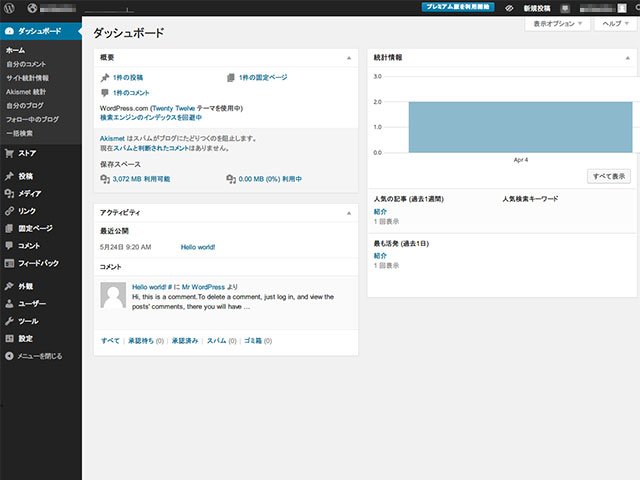Screen dimensions: 640x480
Task: Open フォロー中のブログ in the sidebar
Action: [32, 119]
